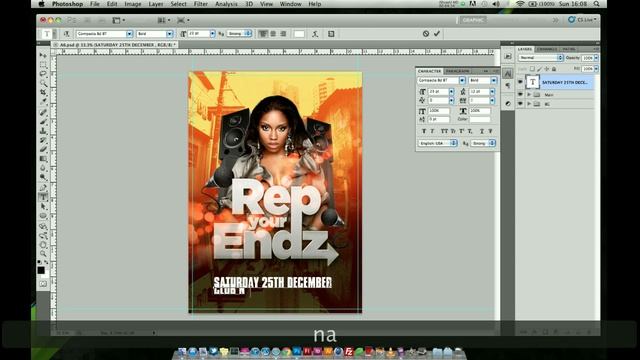Image resolution: width=640 pixels, height=360 pixels.
Task: Select the Path Selection tool
Action: 43,206
